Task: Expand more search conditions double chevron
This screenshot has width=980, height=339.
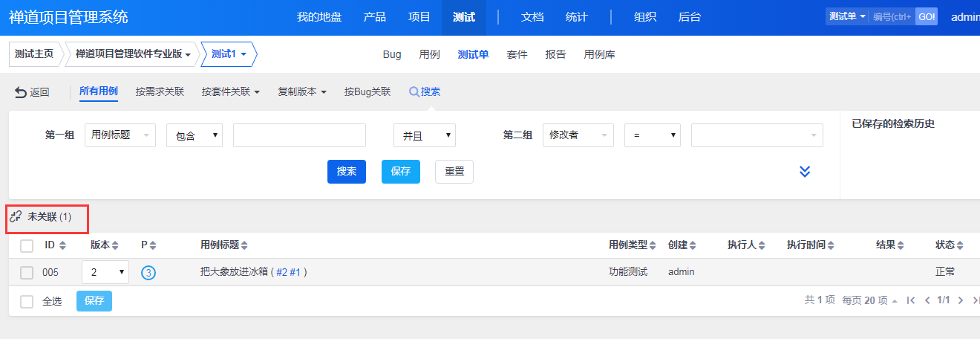Action: coord(804,172)
